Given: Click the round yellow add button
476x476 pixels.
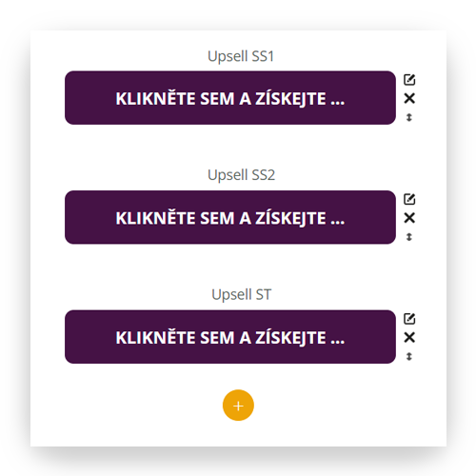Looking at the screenshot, I should [x=238, y=406].
